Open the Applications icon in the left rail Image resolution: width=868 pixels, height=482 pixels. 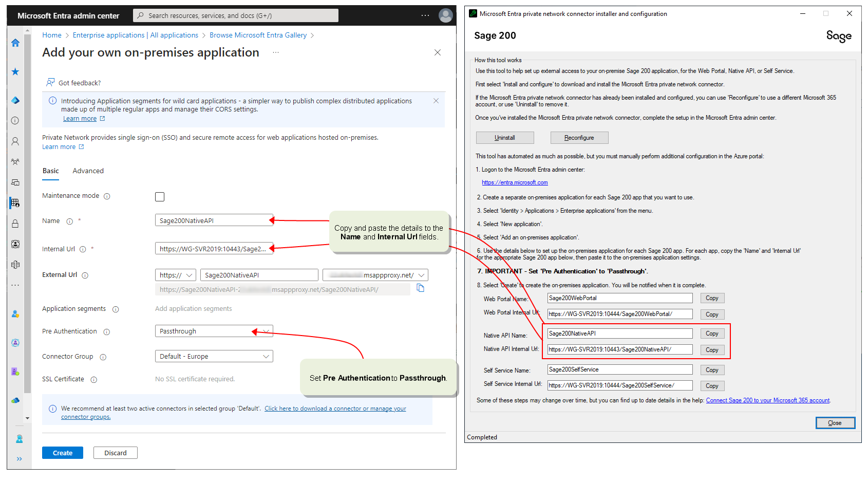tap(15, 203)
